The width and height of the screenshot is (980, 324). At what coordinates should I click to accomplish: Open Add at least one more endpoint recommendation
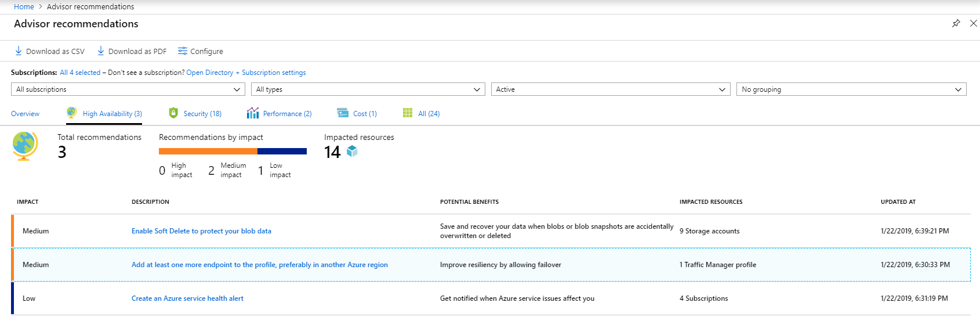tap(260, 265)
